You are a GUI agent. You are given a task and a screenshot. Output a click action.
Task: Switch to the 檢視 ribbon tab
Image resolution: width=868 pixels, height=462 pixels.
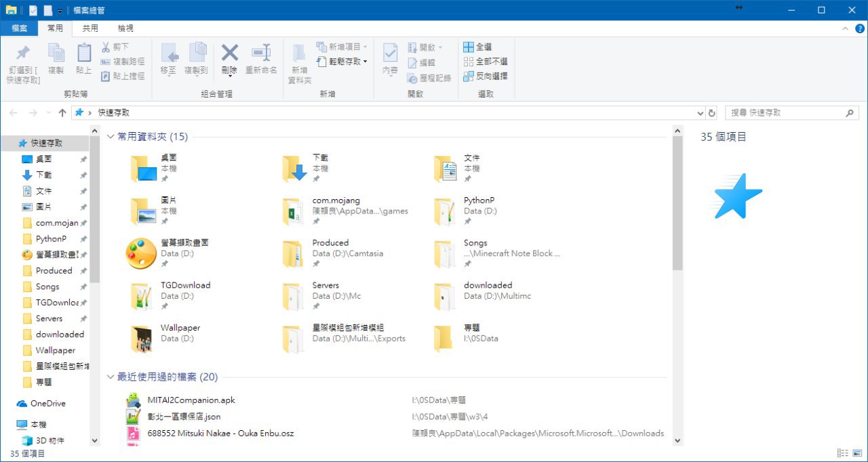125,28
